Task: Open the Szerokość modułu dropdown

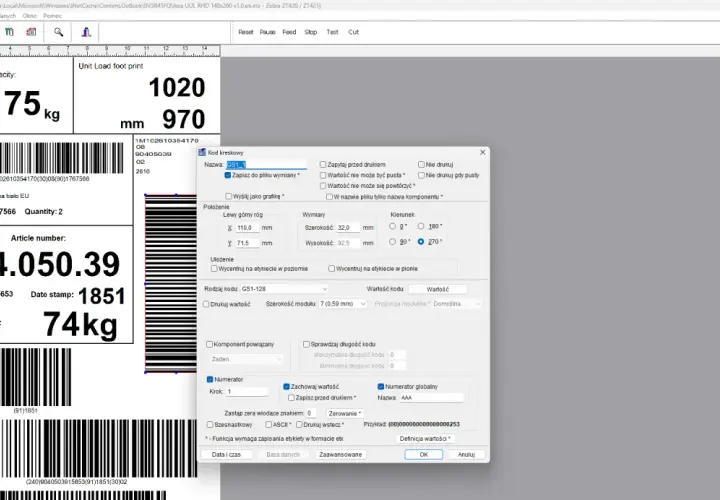Action: click(343, 304)
